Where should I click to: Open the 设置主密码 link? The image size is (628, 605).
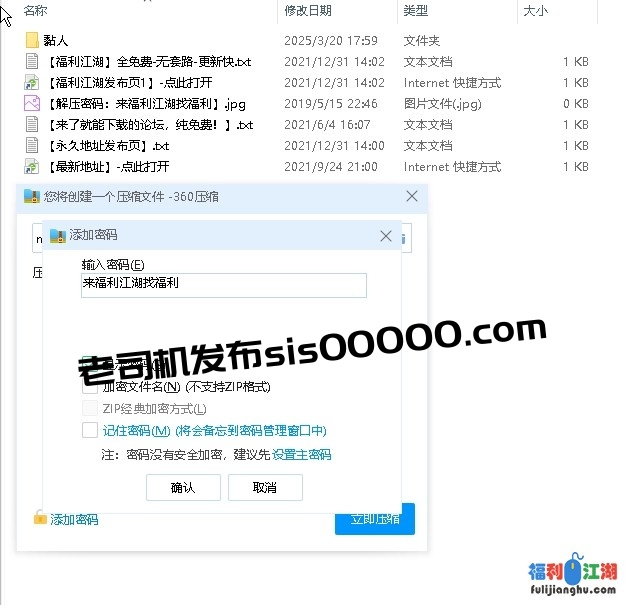(x=301, y=454)
